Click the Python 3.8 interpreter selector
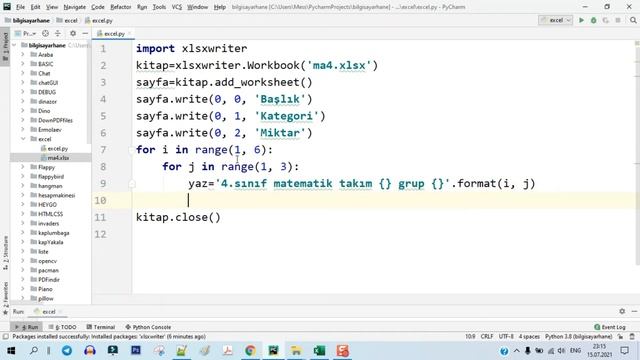640x360 pixels. point(578,337)
